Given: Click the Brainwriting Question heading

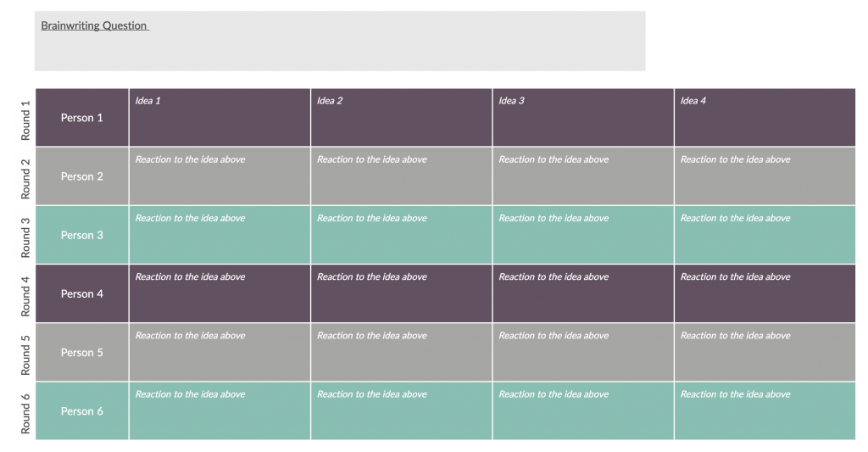Looking at the screenshot, I should 95,25.
